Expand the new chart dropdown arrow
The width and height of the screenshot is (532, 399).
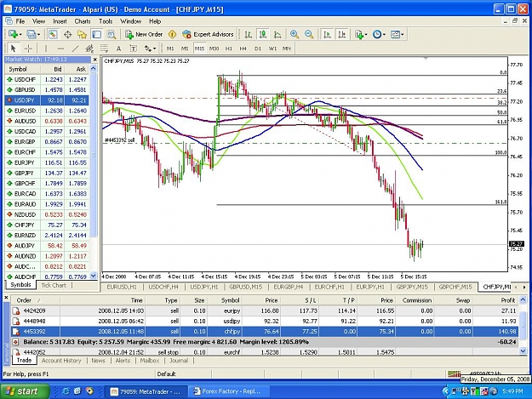pyautogui.click(x=20, y=34)
